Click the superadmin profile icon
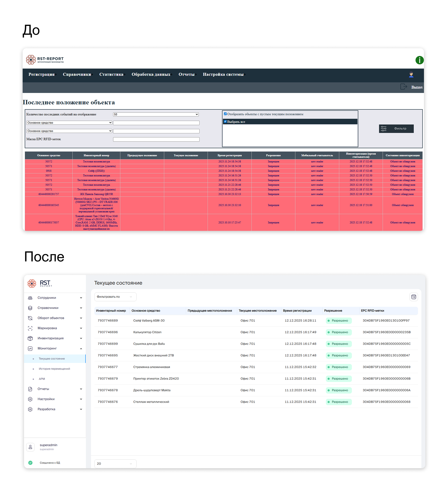This screenshot has width=448, height=489. pyautogui.click(x=30, y=447)
